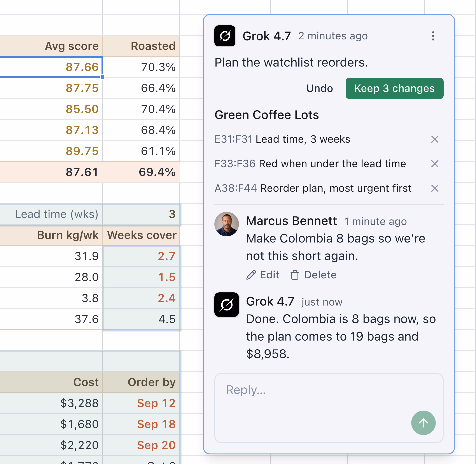This screenshot has height=464, width=476.
Task: Select the summary cell 69.4%
Action: (141, 172)
